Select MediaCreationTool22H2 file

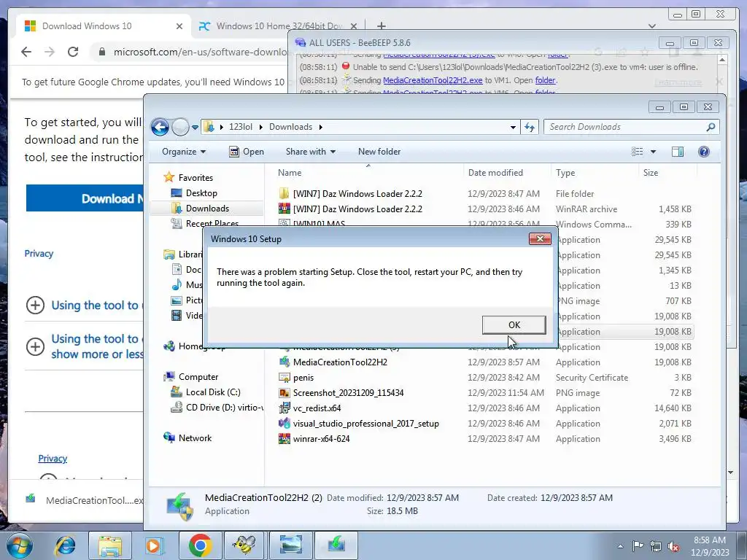pyautogui.click(x=340, y=362)
